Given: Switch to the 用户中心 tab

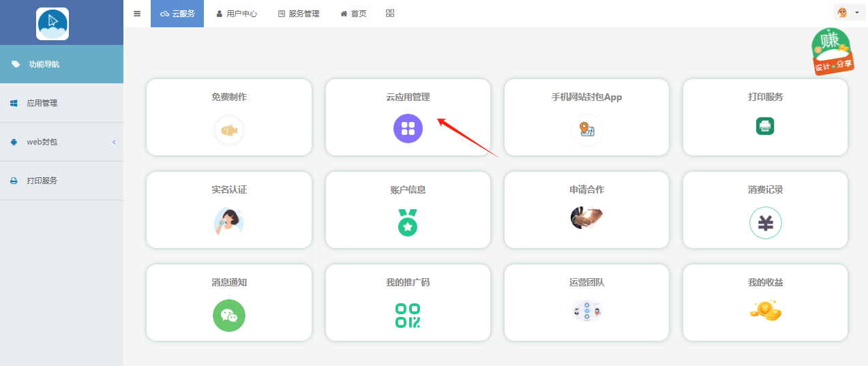Looking at the screenshot, I should [x=237, y=14].
